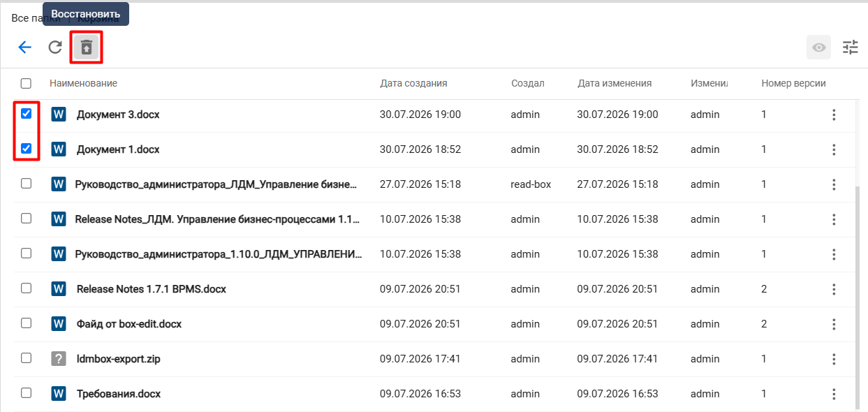The width and height of the screenshot is (868, 412).
Task: Sort by Создал column header
Action: [527, 83]
